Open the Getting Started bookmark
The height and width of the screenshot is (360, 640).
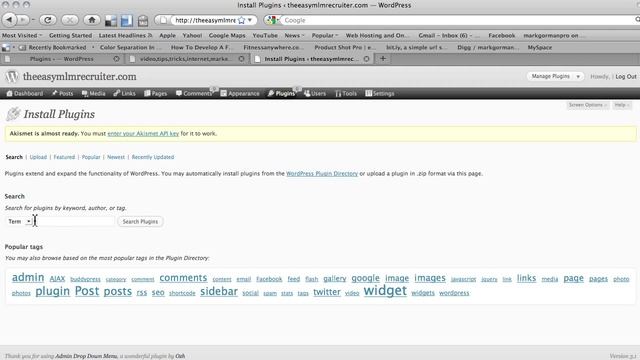click(x=70, y=36)
